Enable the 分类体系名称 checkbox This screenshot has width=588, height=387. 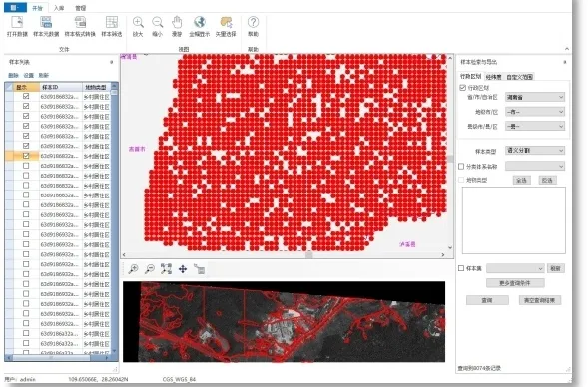(461, 166)
